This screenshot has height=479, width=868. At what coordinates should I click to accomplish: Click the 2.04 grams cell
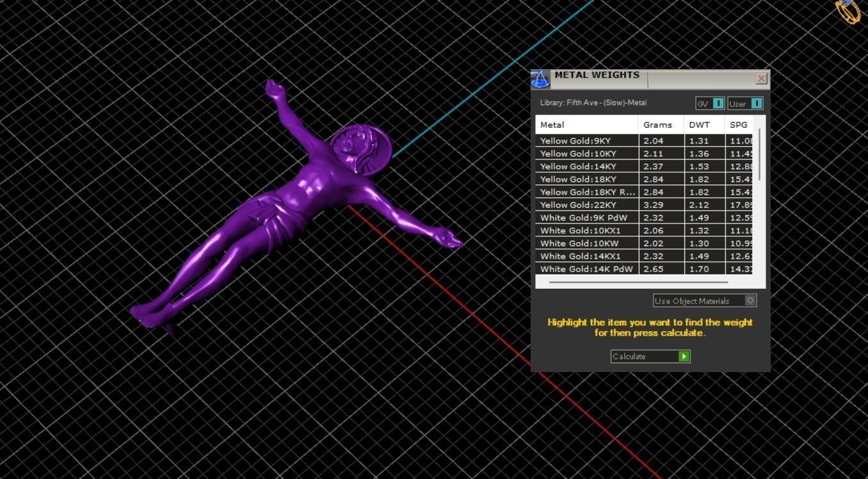(x=661, y=141)
